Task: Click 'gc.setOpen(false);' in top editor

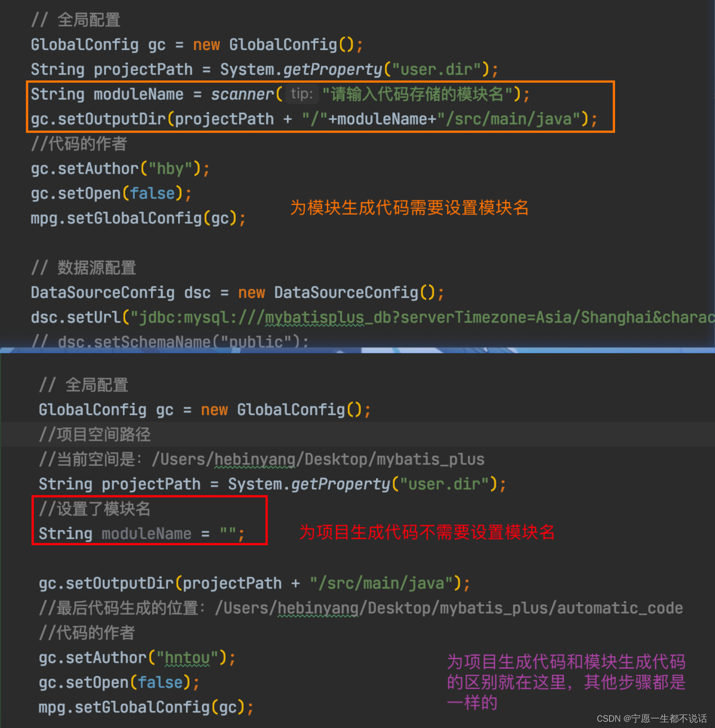Action: point(111,193)
